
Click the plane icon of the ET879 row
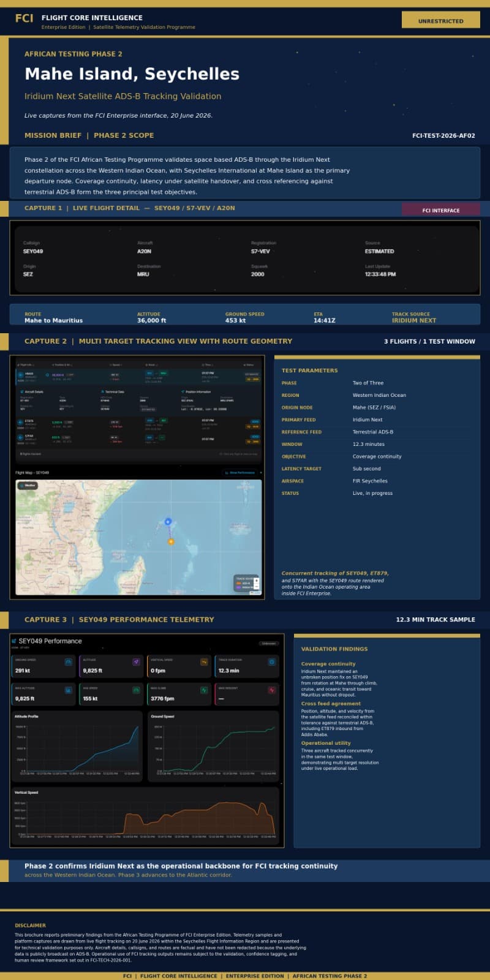click(20, 422)
